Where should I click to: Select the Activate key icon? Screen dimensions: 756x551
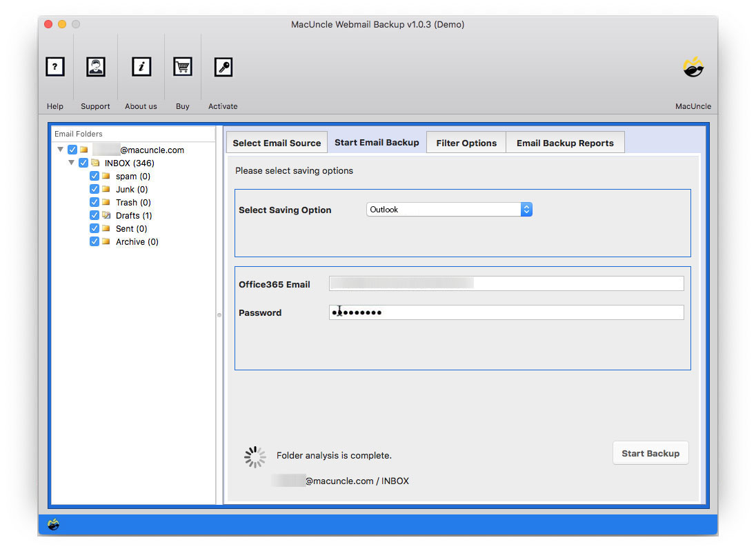[x=222, y=67]
